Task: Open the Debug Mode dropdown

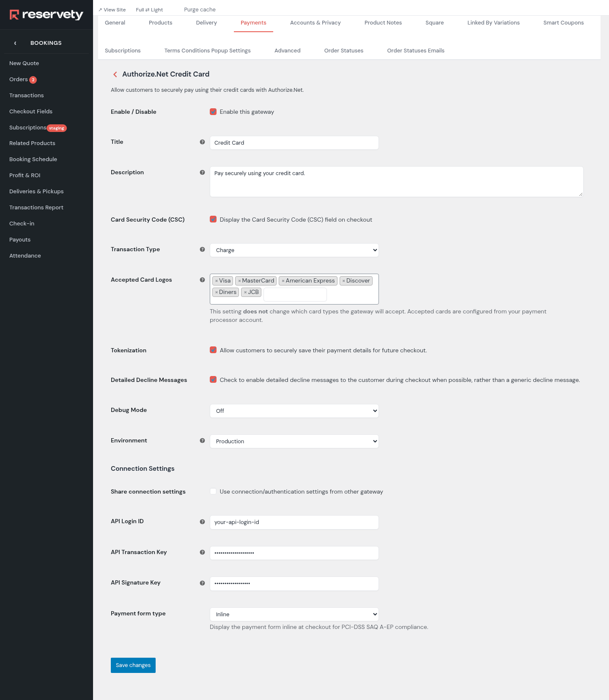Action: 294,411
